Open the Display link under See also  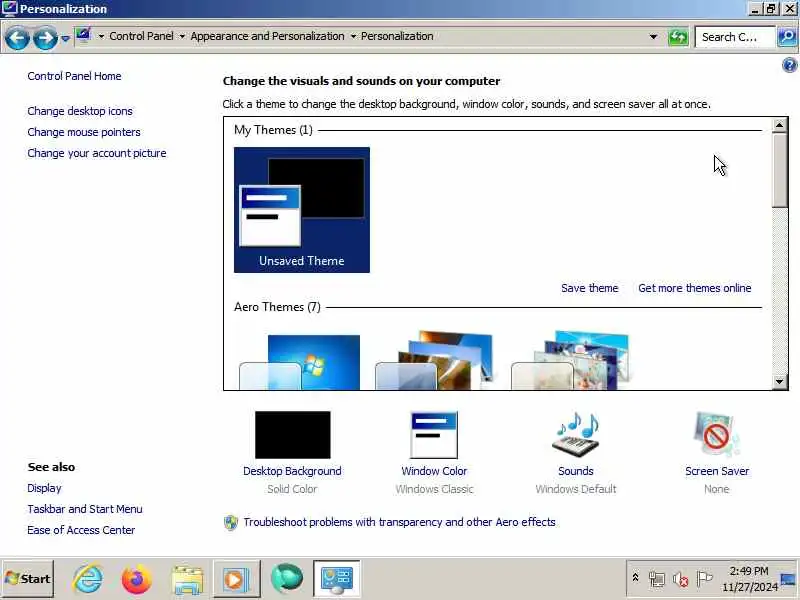pos(44,488)
